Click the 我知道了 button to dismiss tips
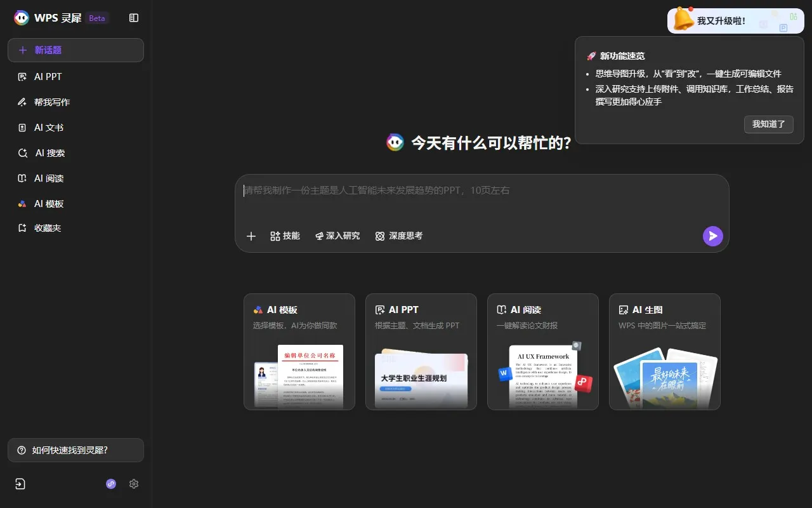 768,124
